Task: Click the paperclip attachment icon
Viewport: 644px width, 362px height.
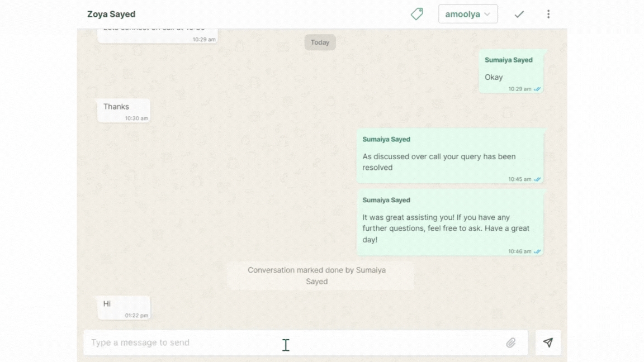Action: tap(510, 342)
